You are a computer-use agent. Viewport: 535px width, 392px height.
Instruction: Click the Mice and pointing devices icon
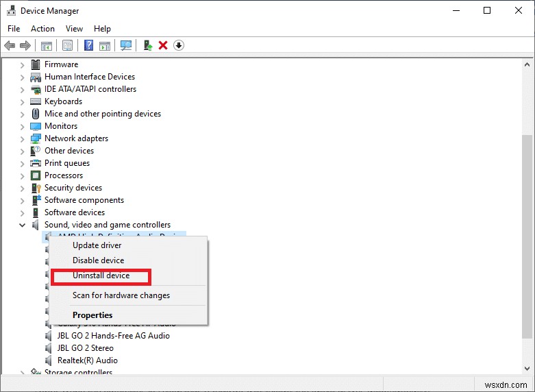[x=36, y=114]
